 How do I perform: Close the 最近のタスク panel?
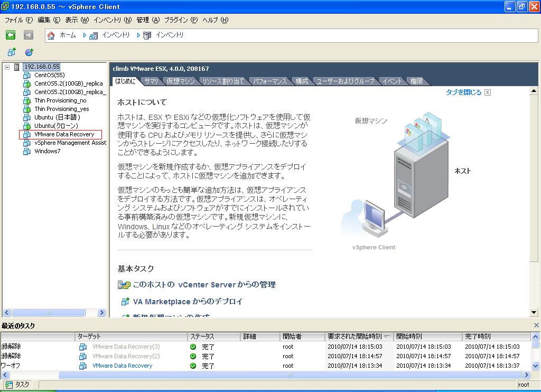[536, 325]
